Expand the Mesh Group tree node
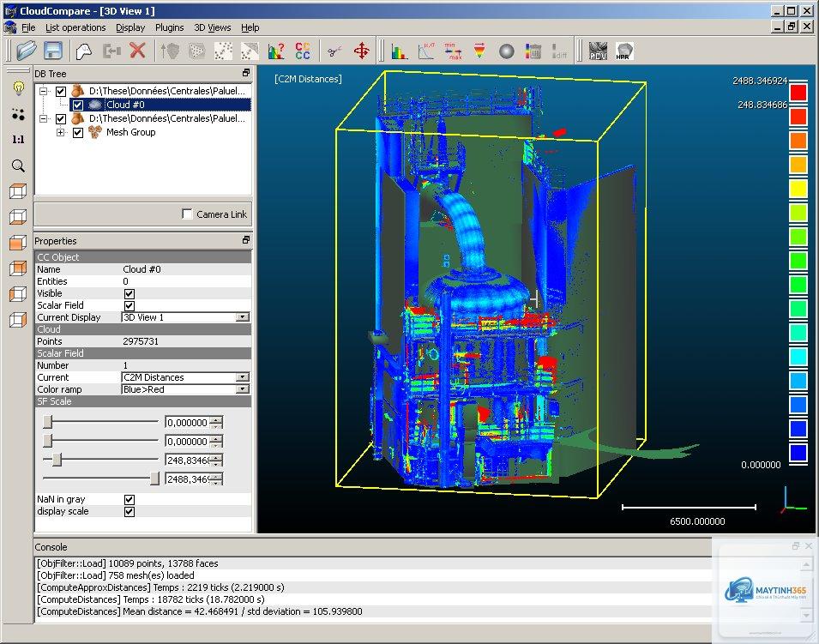The image size is (819, 644). point(61,133)
